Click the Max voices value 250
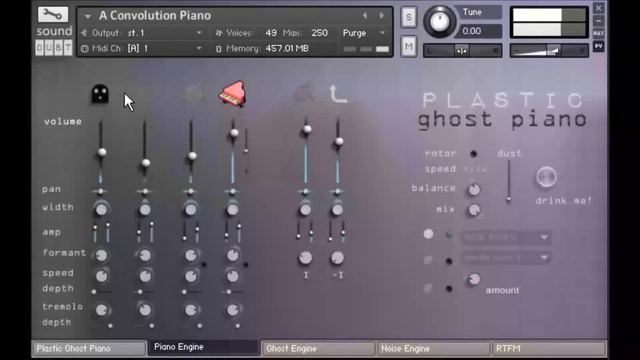The width and height of the screenshot is (640, 360). pos(319,33)
